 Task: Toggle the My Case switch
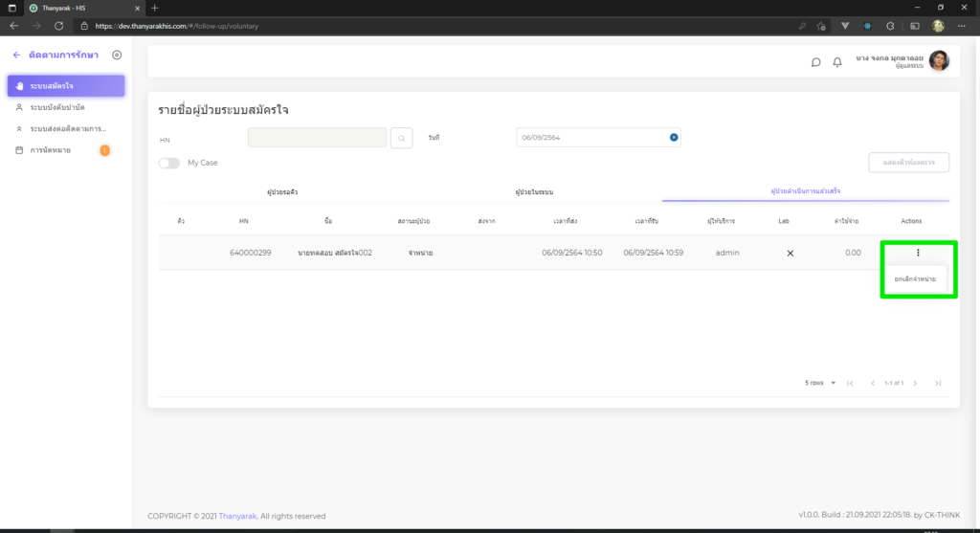pyautogui.click(x=169, y=163)
